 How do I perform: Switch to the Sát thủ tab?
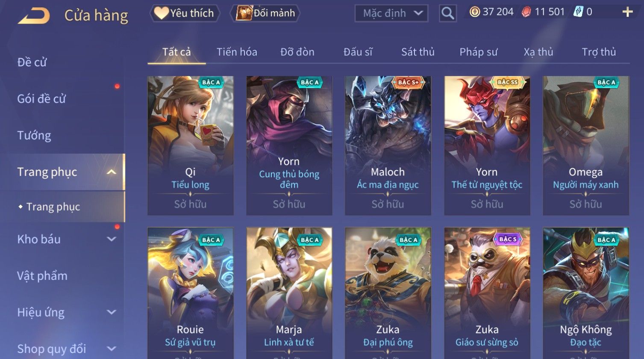418,52
